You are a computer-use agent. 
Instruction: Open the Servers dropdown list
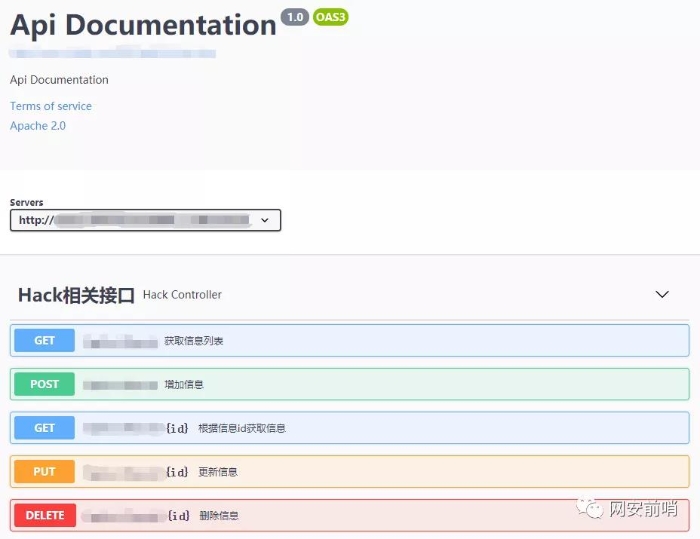click(145, 220)
